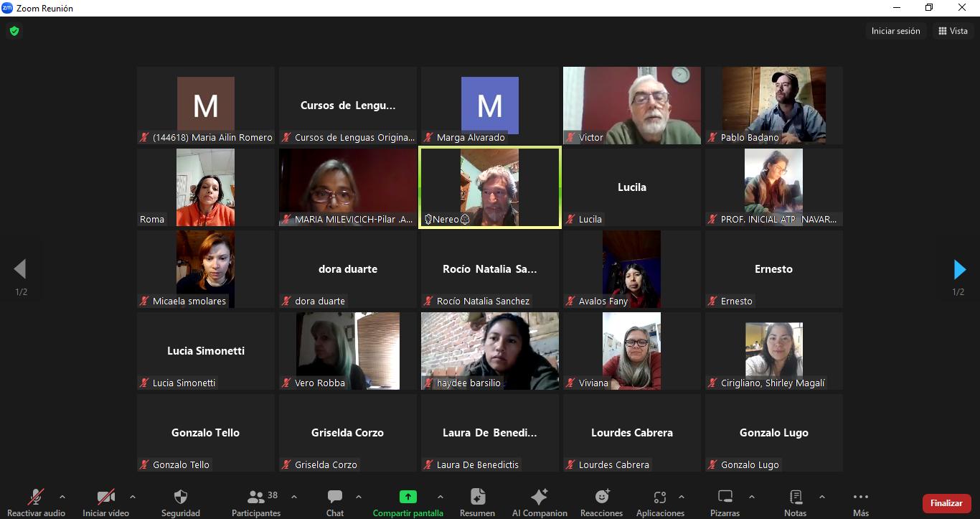This screenshot has width=980, height=519.
Task: Open the Vista layout menu
Action: click(953, 31)
